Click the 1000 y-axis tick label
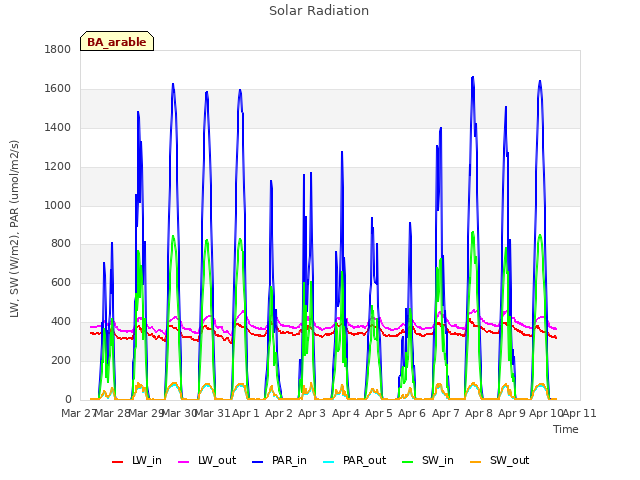640x480 pixels. 58,205
